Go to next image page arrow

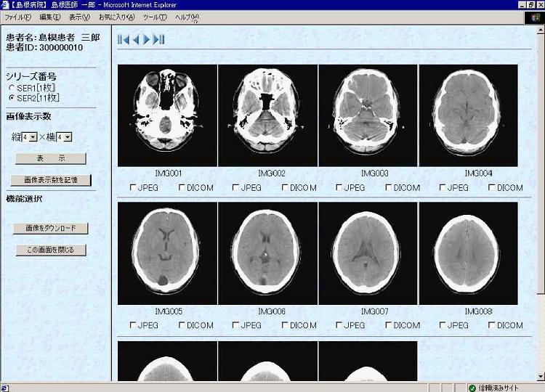pyautogui.click(x=148, y=40)
